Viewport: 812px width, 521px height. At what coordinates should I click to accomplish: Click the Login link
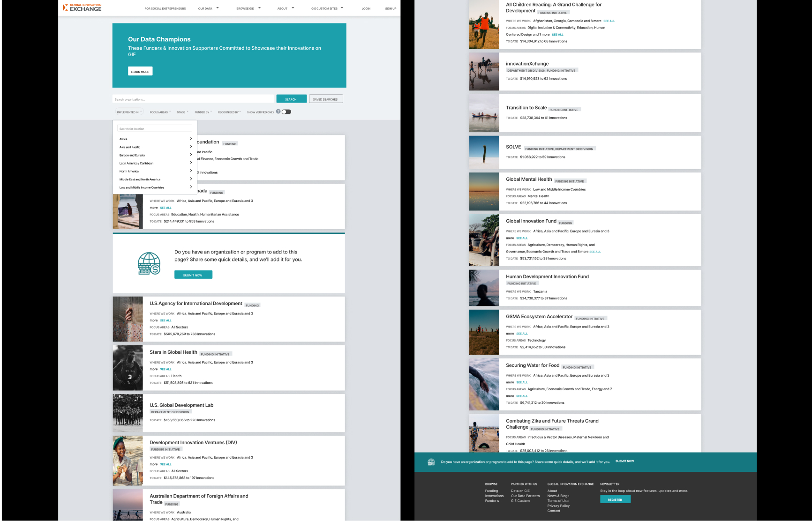point(366,8)
